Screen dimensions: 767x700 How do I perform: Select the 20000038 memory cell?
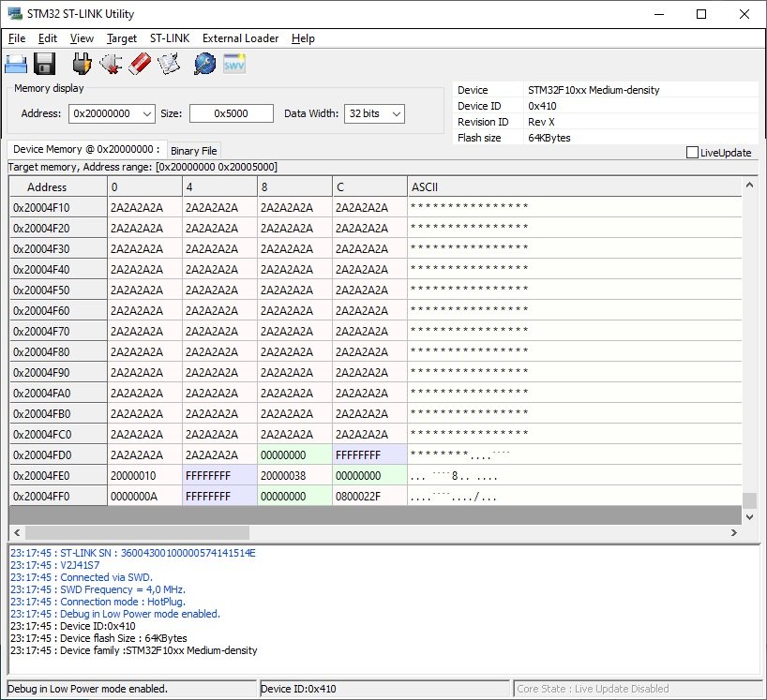294,476
